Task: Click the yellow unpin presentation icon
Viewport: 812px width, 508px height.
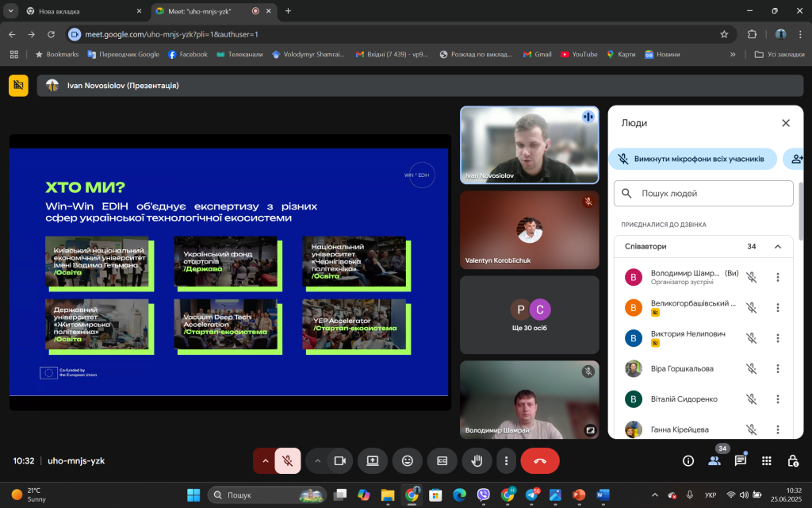Action: click(x=19, y=86)
